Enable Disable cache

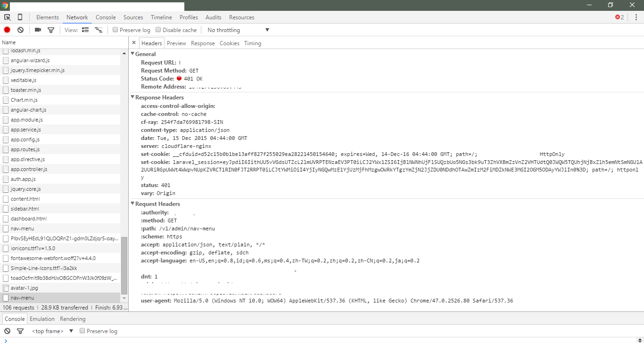tap(158, 30)
